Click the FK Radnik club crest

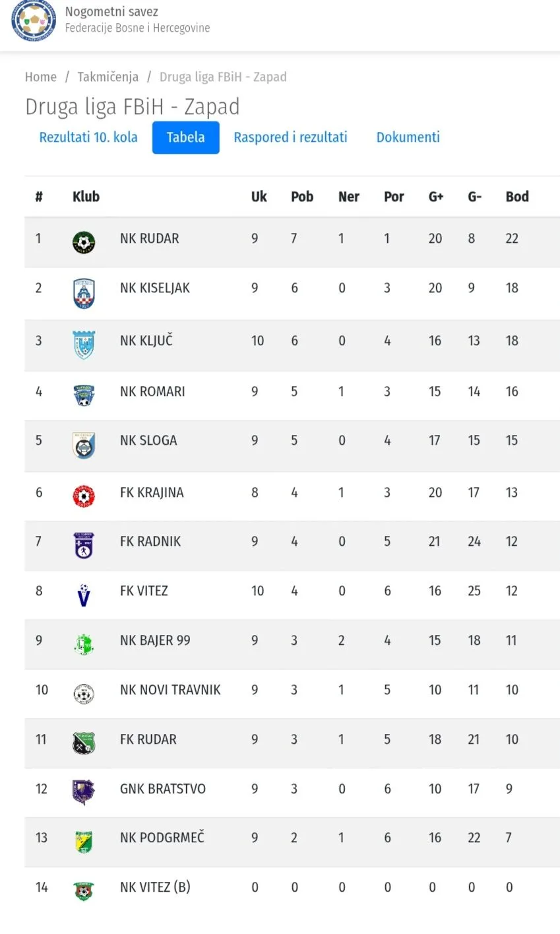pos(84,545)
